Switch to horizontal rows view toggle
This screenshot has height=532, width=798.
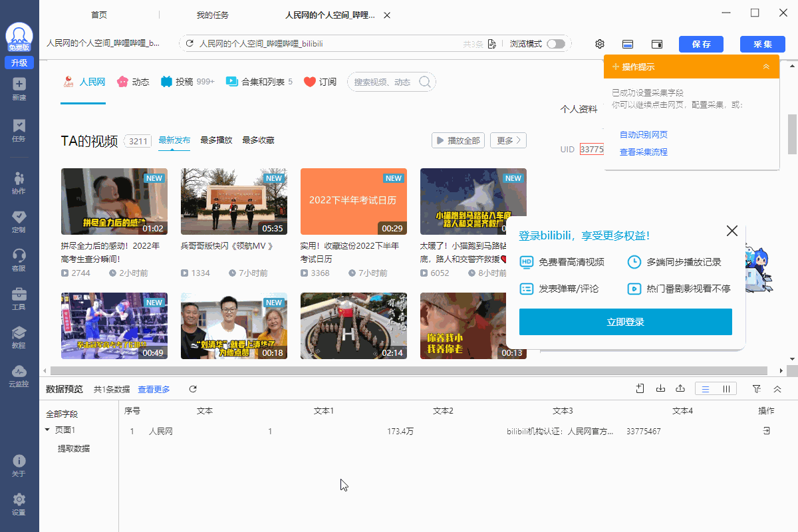tap(706, 389)
